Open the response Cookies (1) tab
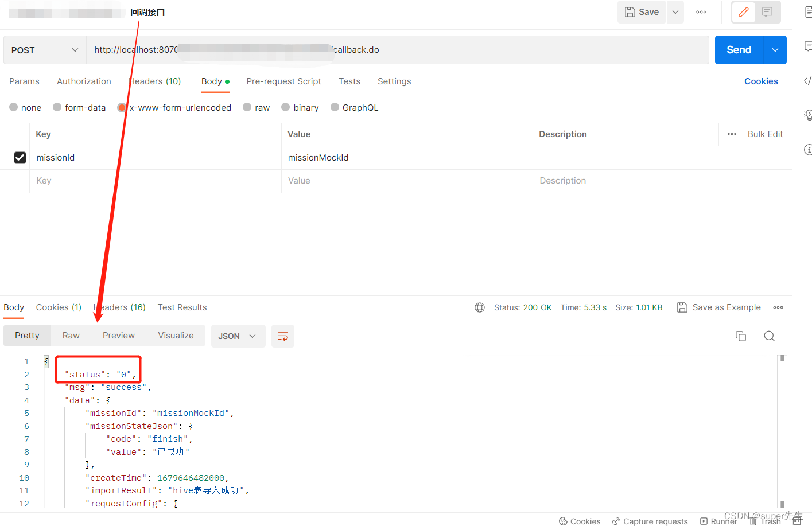812x526 pixels. pos(59,307)
